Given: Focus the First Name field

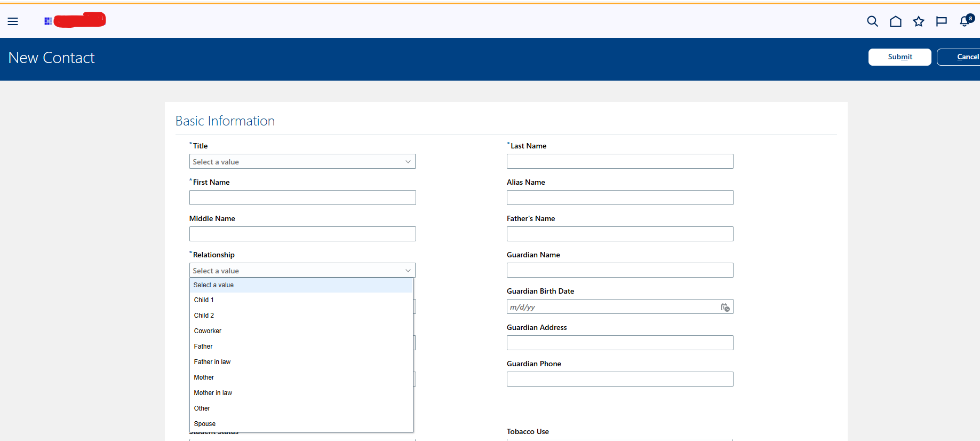Looking at the screenshot, I should pos(302,198).
